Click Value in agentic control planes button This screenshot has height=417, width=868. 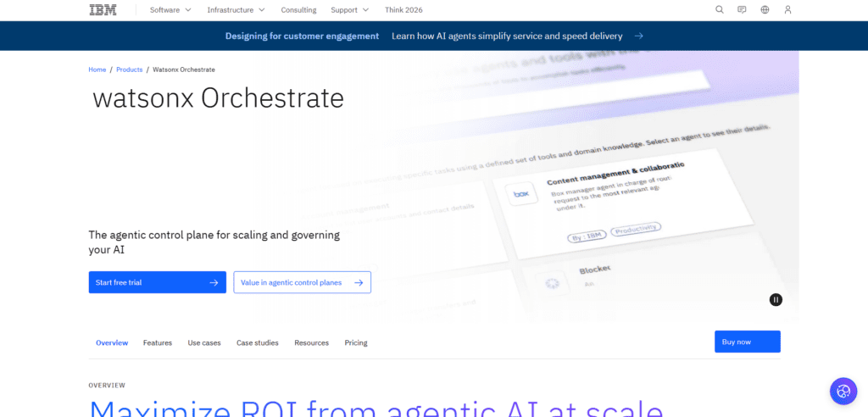click(303, 282)
